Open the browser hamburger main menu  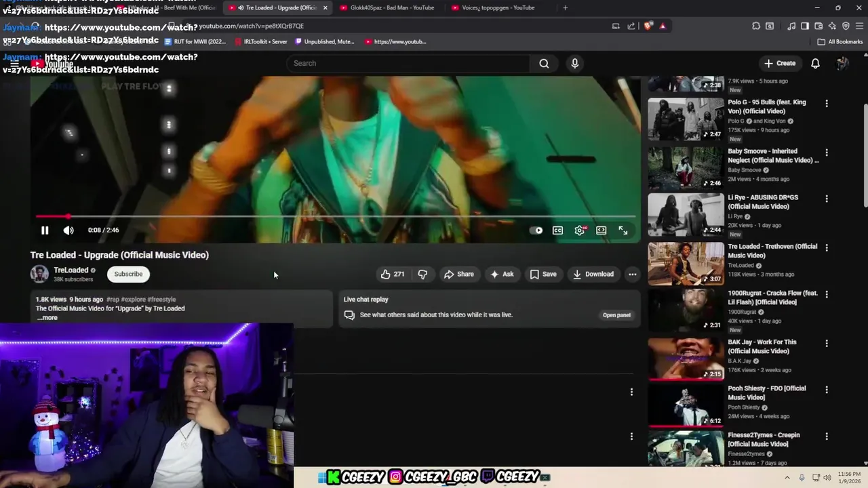click(859, 26)
